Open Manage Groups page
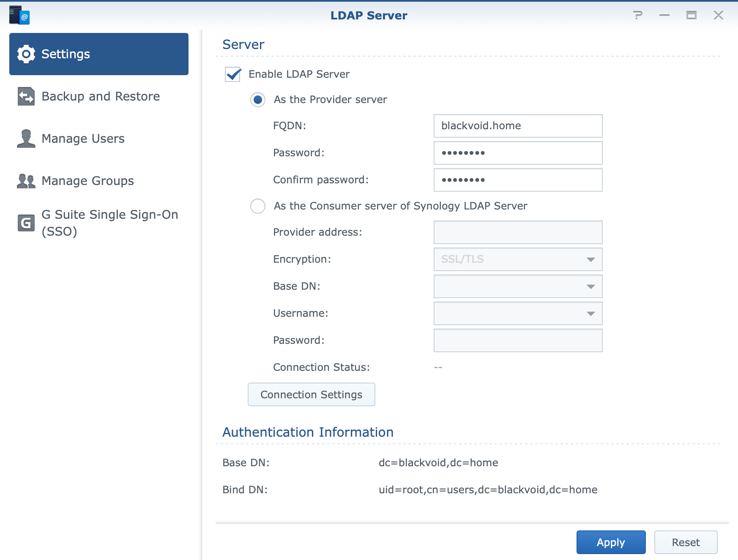The height and width of the screenshot is (560, 738). [x=99, y=181]
